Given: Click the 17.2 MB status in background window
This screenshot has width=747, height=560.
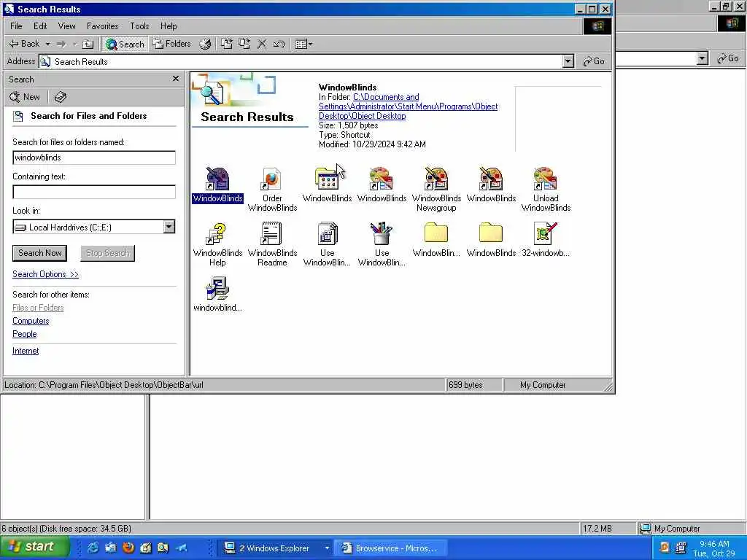Looking at the screenshot, I should (608, 529).
